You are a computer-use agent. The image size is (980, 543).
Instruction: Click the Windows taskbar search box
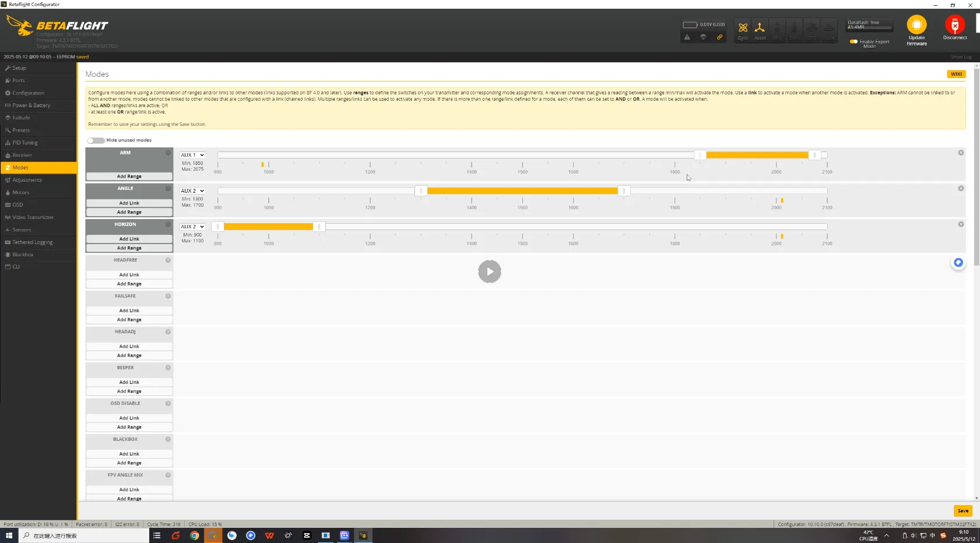pos(83,535)
